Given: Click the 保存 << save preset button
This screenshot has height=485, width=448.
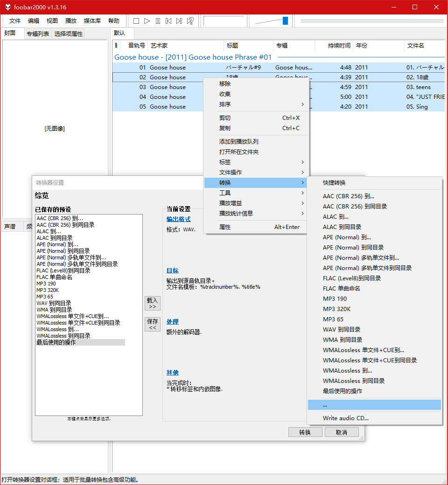Looking at the screenshot, I should tap(152, 324).
